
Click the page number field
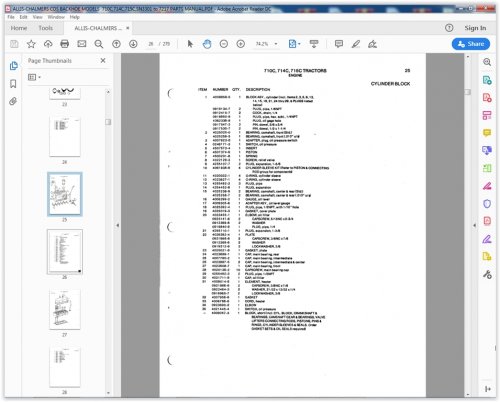pyautogui.click(x=151, y=44)
